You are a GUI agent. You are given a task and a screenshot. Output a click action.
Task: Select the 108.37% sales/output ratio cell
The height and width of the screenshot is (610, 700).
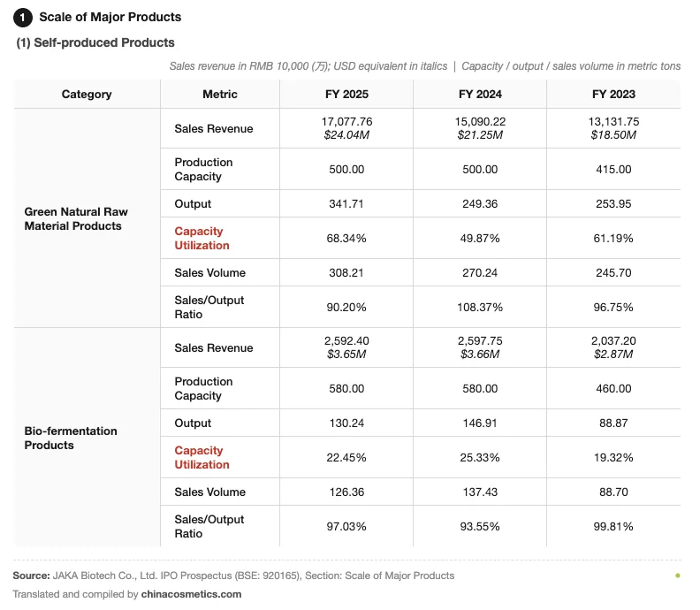(x=480, y=308)
